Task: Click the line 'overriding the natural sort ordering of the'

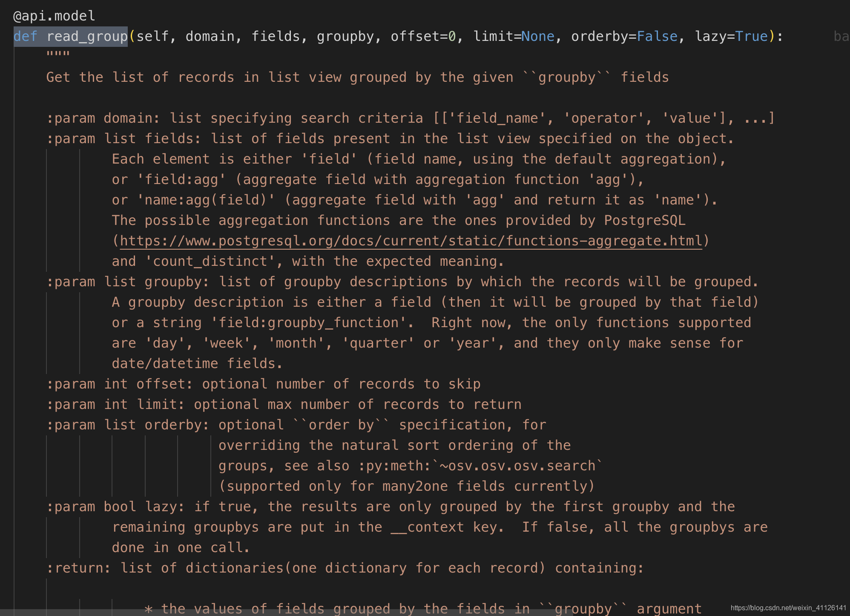Action: (x=395, y=446)
